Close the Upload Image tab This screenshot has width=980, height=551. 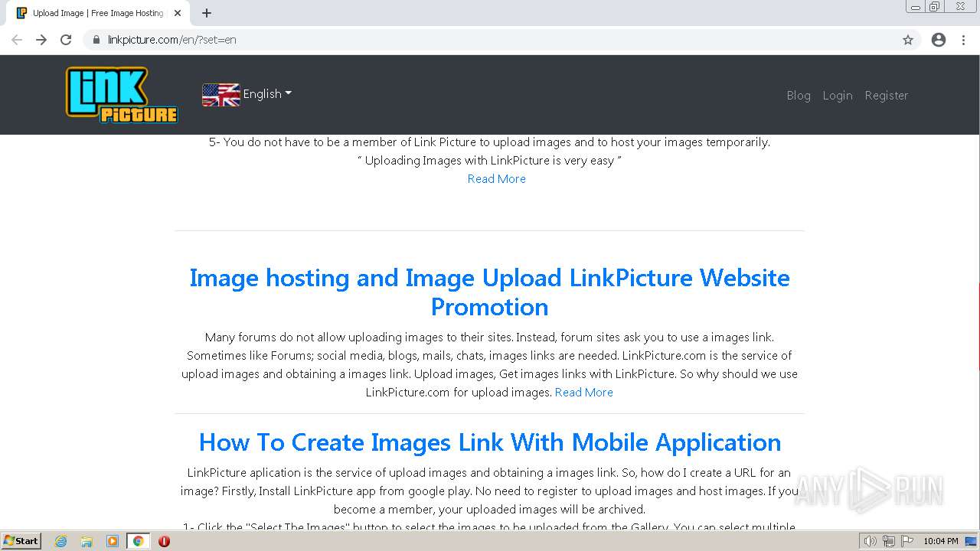click(x=178, y=13)
